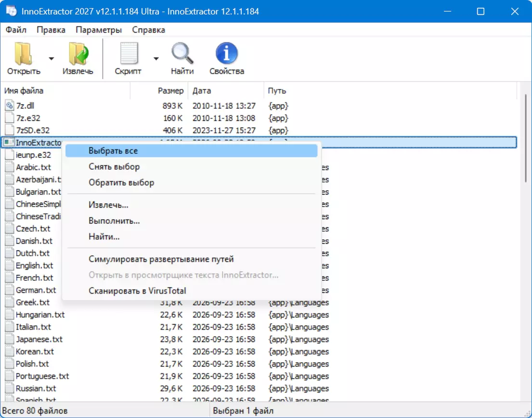The height and width of the screenshot is (418, 532).
Task: Click the Найти magnifier icon
Action: [182, 53]
